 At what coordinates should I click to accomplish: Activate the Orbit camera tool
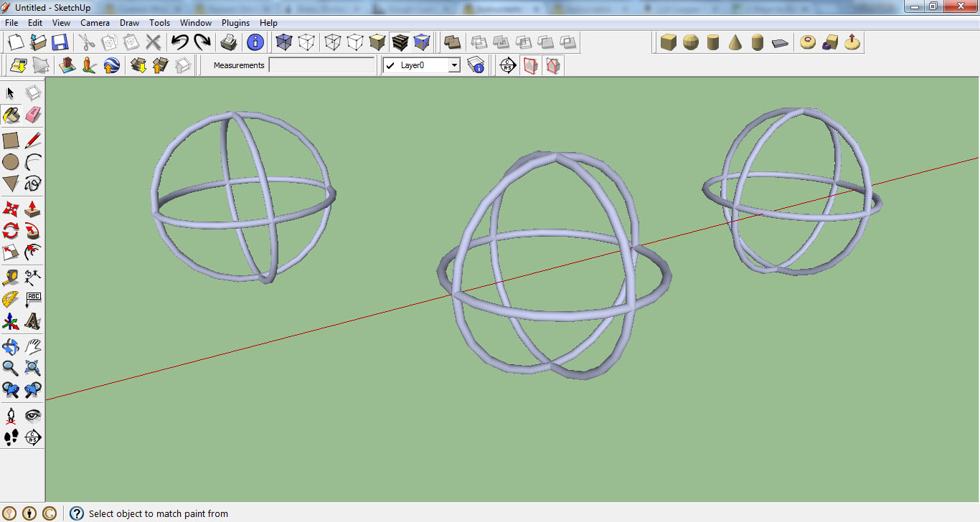tap(11, 347)
